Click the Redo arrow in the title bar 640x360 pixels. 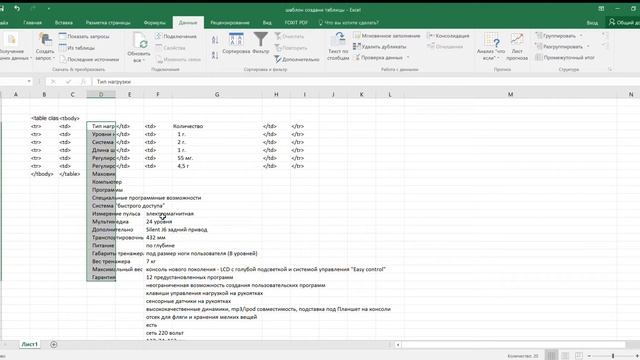coord(33,8)
